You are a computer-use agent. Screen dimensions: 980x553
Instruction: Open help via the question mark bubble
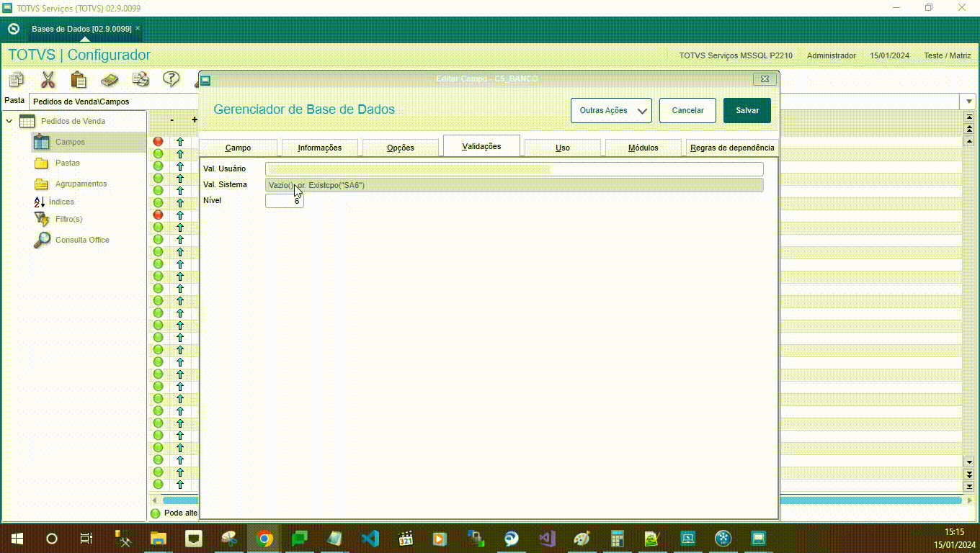pos(171,79)
